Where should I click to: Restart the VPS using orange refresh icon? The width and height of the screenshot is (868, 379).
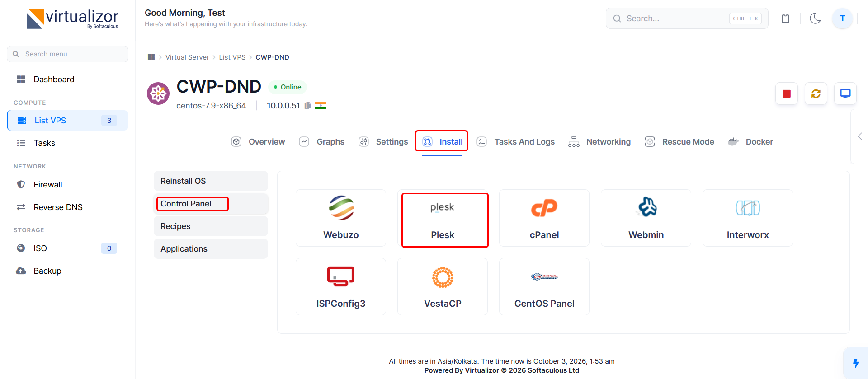pos(816,94)
